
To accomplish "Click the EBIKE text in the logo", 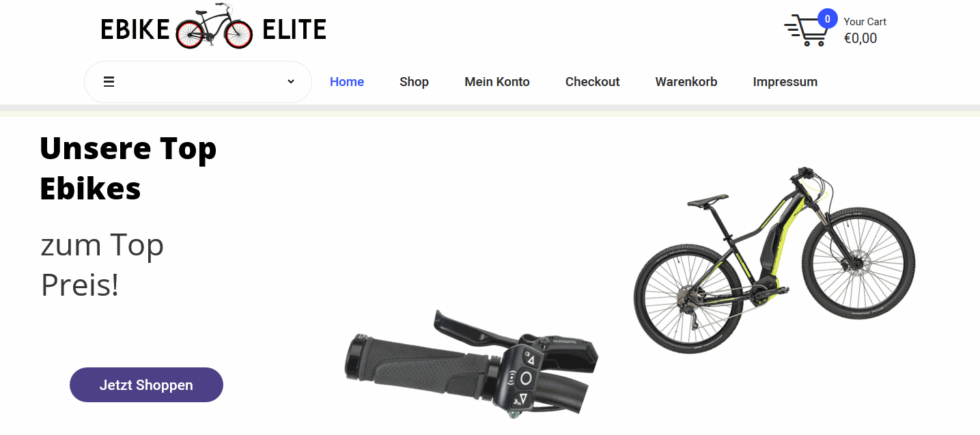I will [135, 30].
